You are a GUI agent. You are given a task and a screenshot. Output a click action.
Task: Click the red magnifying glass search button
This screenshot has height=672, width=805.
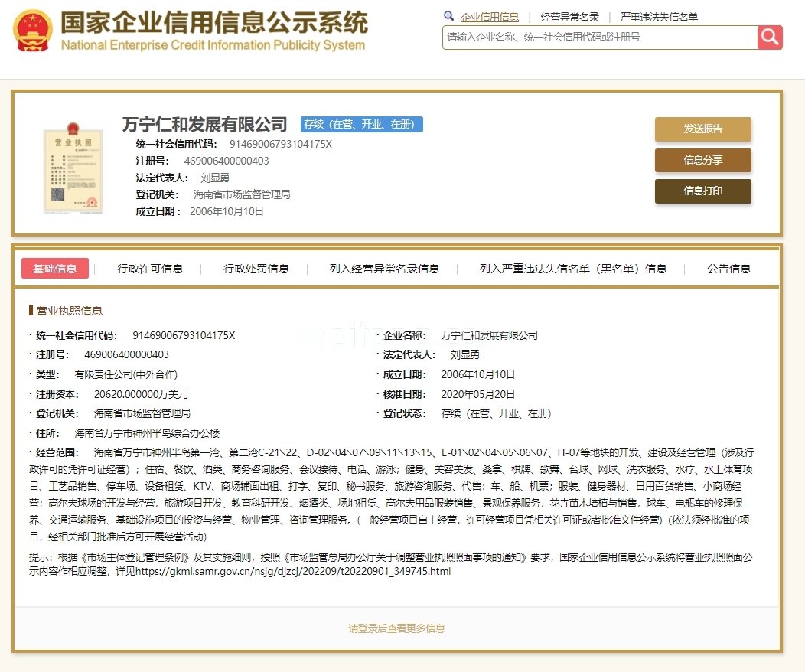(x=769, y=37)
